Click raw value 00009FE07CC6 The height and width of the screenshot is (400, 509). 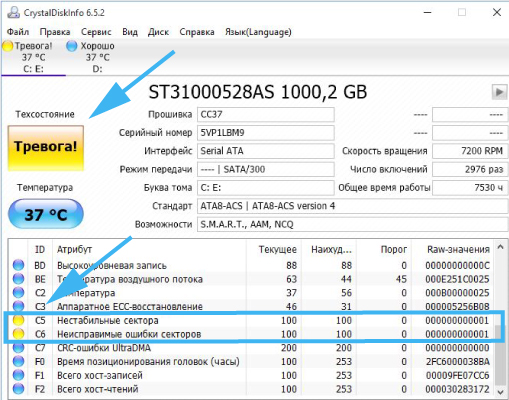(x=457, y=375)
